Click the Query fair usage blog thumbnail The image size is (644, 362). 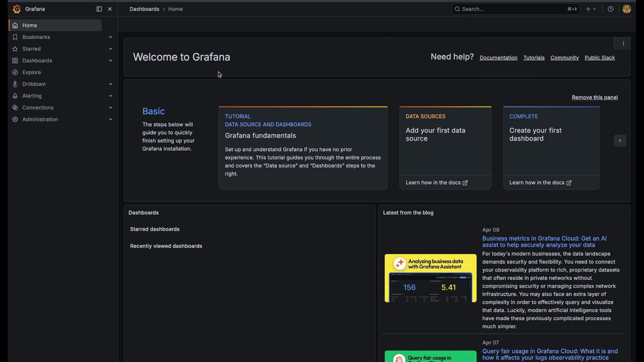point(431,356)
